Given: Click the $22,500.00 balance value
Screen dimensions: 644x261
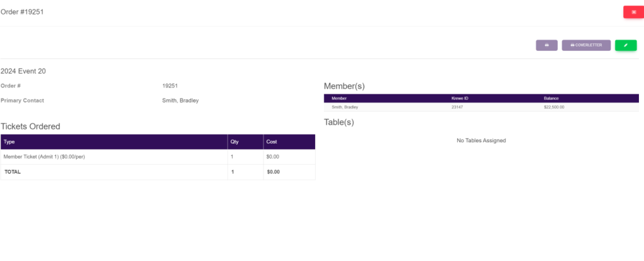Looking at the screenshot, I should (x=554, y=108).
